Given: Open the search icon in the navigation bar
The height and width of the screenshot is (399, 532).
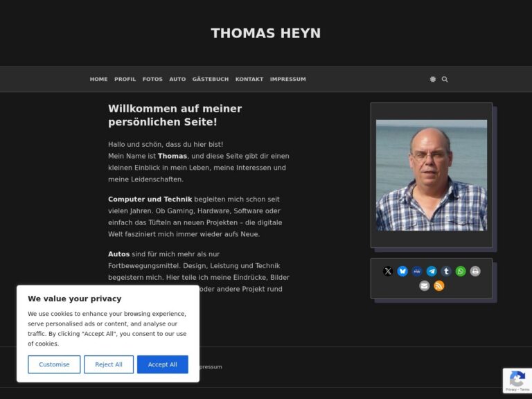Looking at the screenshot, I should [445, 79].
